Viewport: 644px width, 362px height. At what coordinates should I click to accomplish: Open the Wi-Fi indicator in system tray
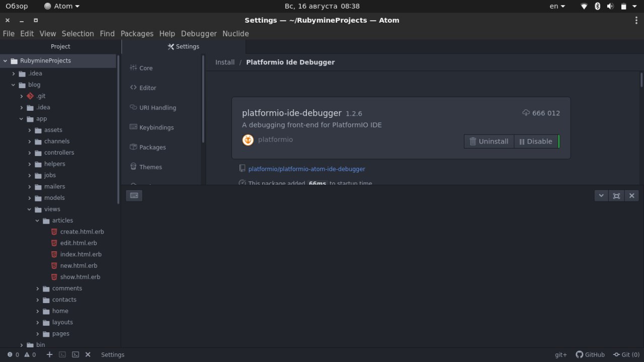coord(584,6)
